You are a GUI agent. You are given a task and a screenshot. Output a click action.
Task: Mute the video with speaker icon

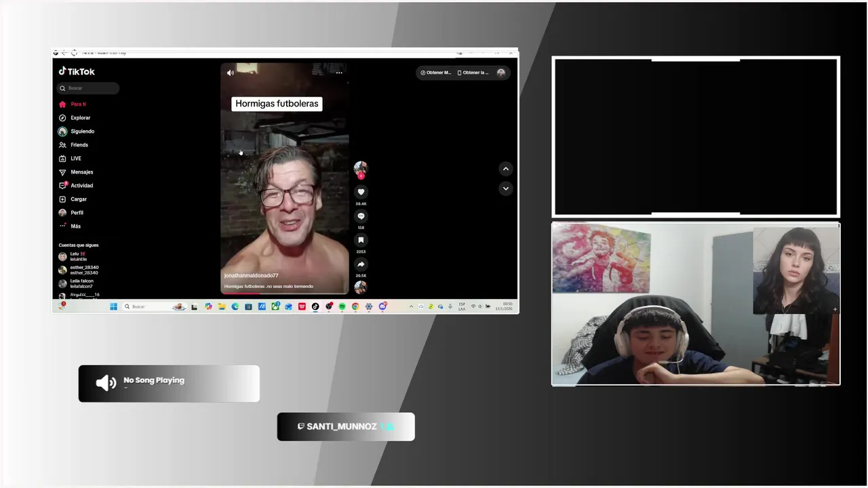231,73
